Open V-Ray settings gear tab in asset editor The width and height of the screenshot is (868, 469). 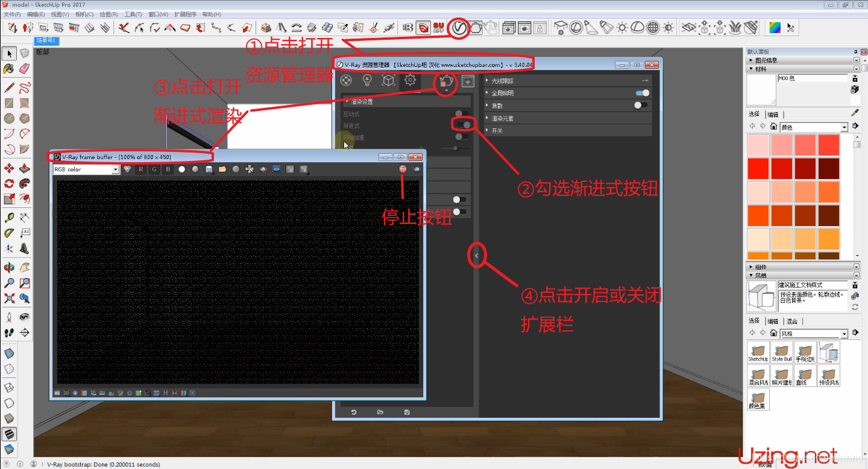[410, 80]
